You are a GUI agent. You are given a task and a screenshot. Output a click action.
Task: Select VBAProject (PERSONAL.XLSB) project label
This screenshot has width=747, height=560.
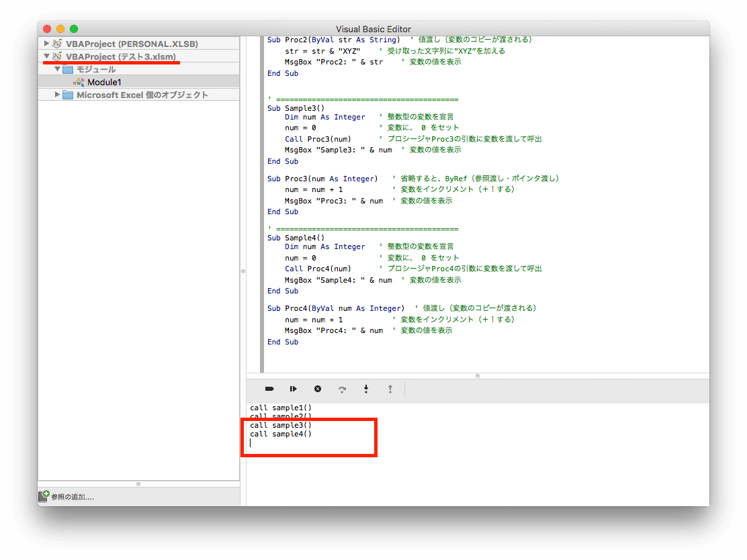(132, 44)
